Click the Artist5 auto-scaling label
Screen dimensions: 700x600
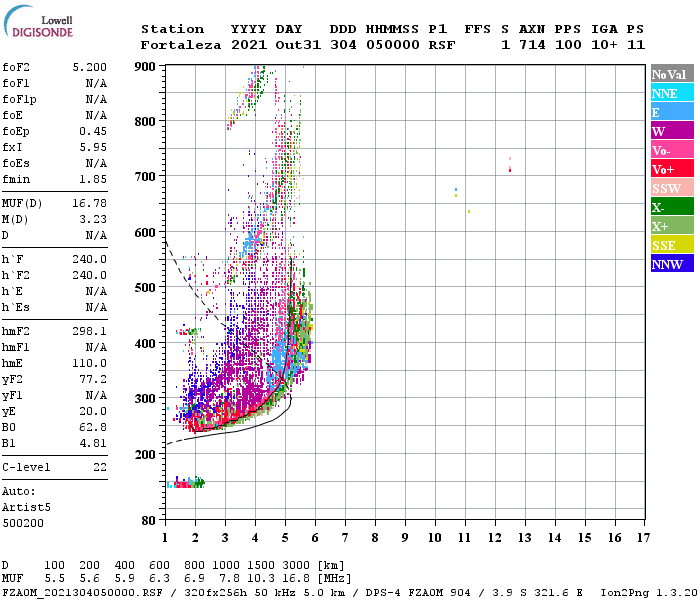26,508
